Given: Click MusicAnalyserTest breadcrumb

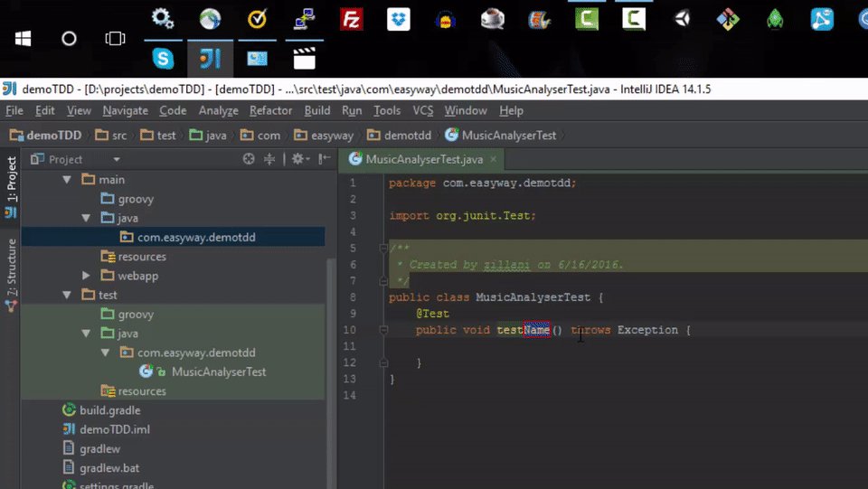Looking at the screenshot, I should pos(500,136).
